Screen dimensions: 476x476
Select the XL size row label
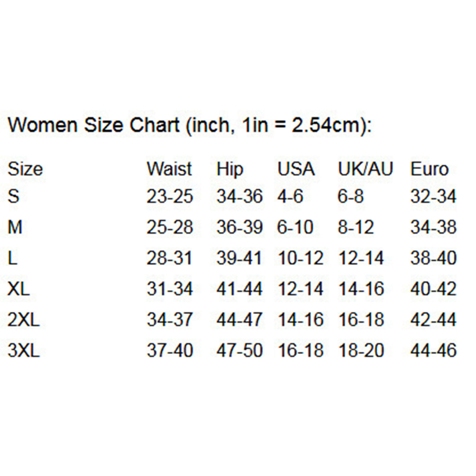pos(18,289)
